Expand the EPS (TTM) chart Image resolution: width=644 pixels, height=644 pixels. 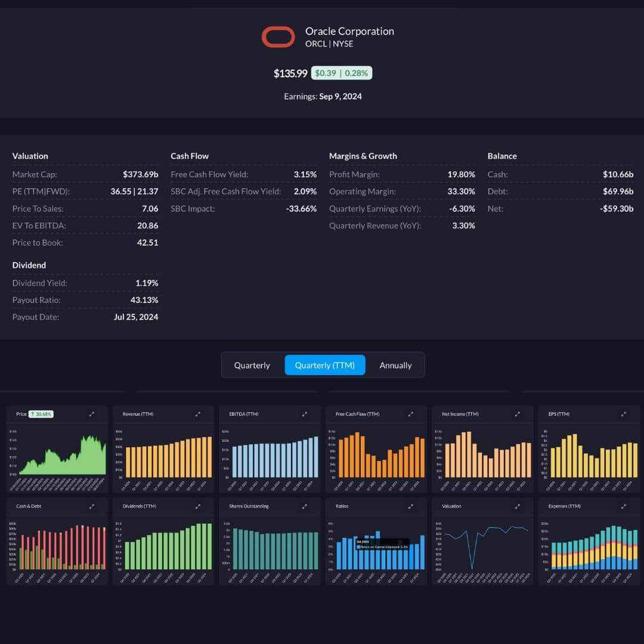pos(624,414)
